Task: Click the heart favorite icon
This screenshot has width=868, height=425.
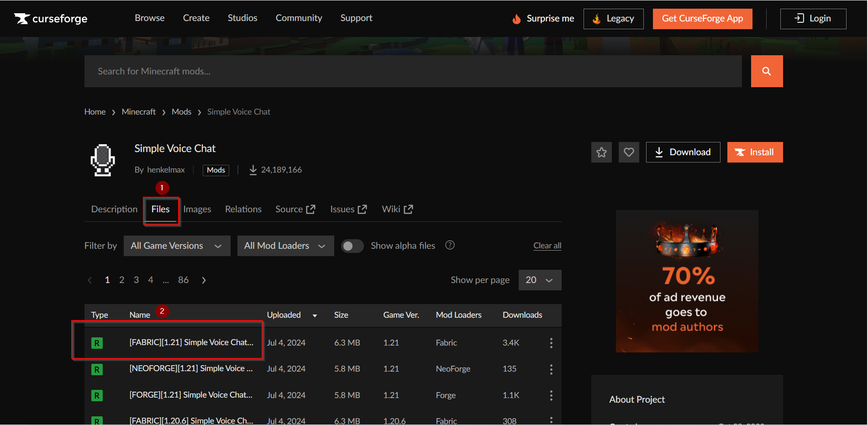Action: 629,152
